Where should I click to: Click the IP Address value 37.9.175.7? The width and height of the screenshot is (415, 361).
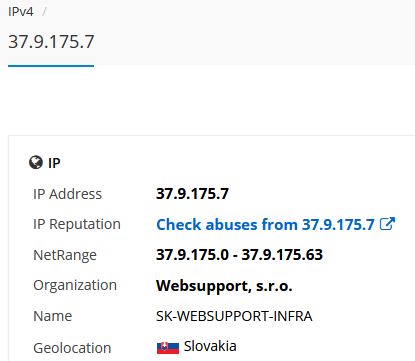(192, 194)
